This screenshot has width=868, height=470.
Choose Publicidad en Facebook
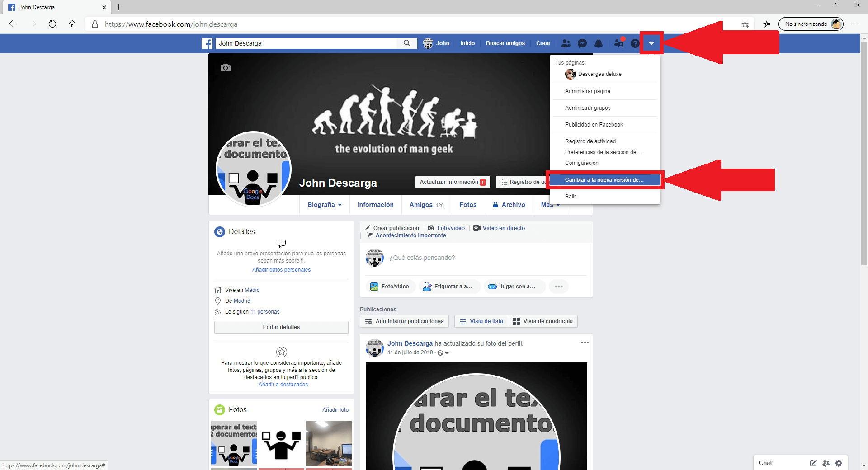pos(605,125)
